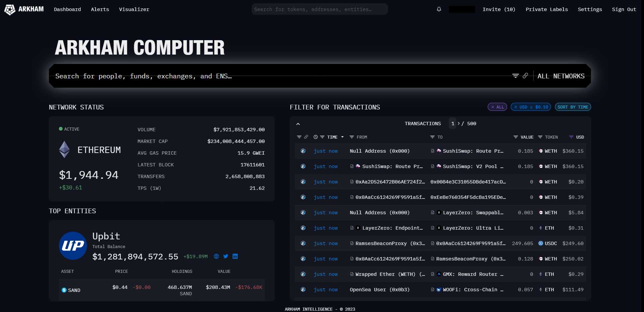Click the contract icon beside RamsesBeaconProxy sender

[352, 243]
